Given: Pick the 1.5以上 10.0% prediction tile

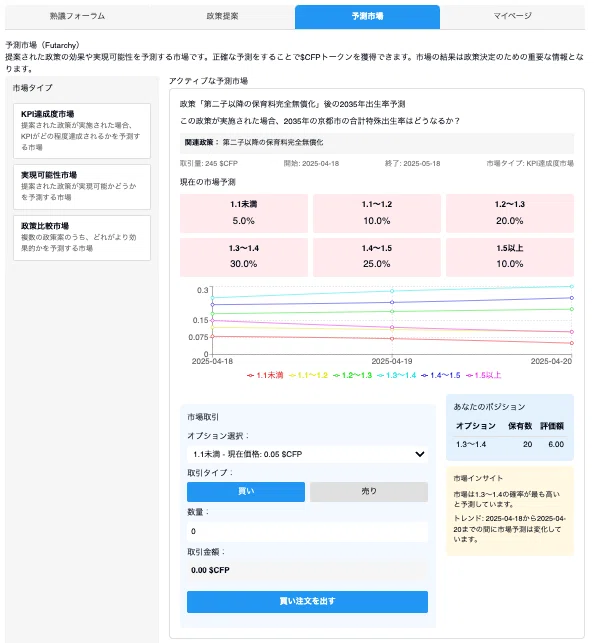Looking at the screenshot, I should [510, 257].
